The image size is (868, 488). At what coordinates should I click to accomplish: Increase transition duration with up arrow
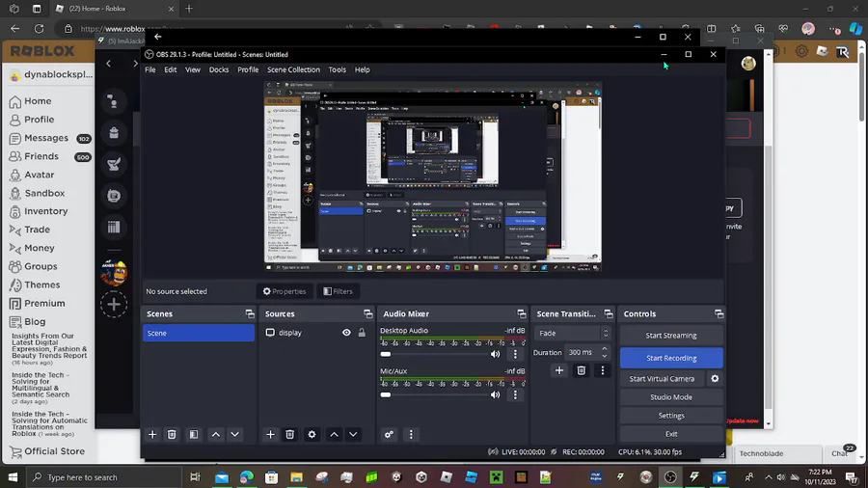[x=605, y=348]
